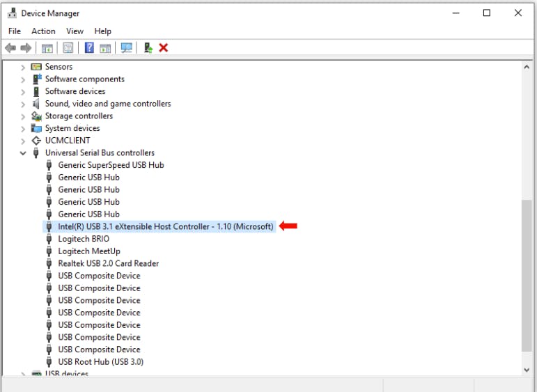The width and height of the screenshot is (537, 392).
Task: Open the Help menu
Action: pos(103,31)
